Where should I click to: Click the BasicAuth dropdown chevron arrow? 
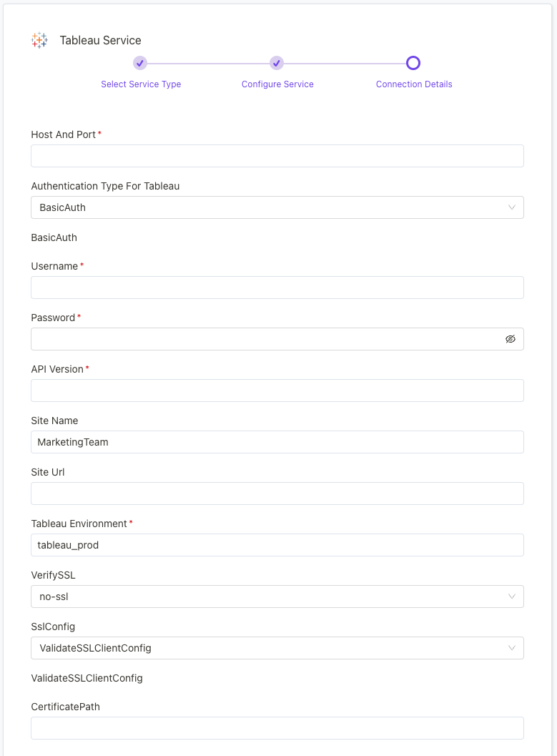[512, 207]
